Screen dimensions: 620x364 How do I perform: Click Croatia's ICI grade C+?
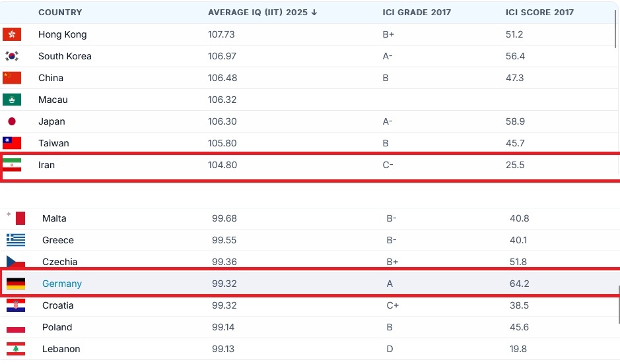tap(392, 305)
